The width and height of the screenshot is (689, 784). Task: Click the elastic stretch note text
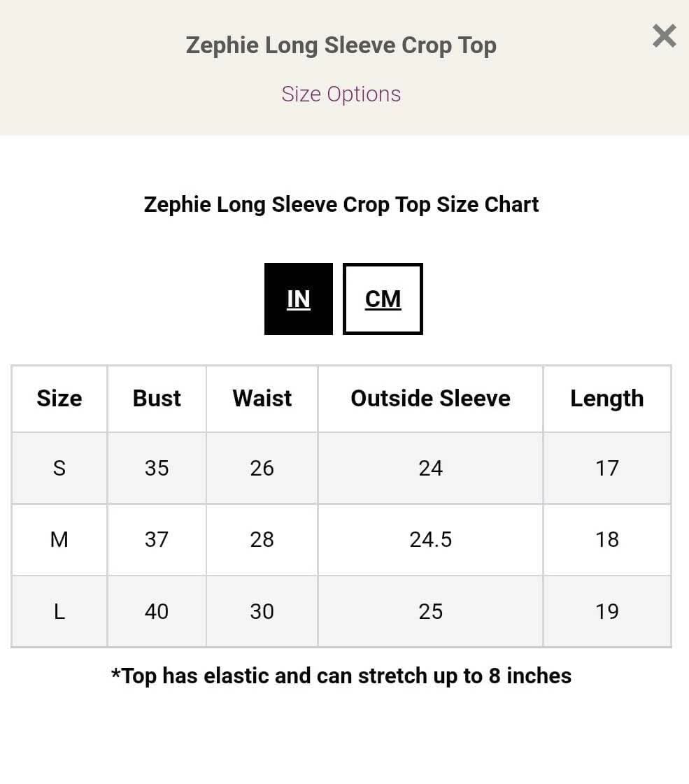pos(341,676)
